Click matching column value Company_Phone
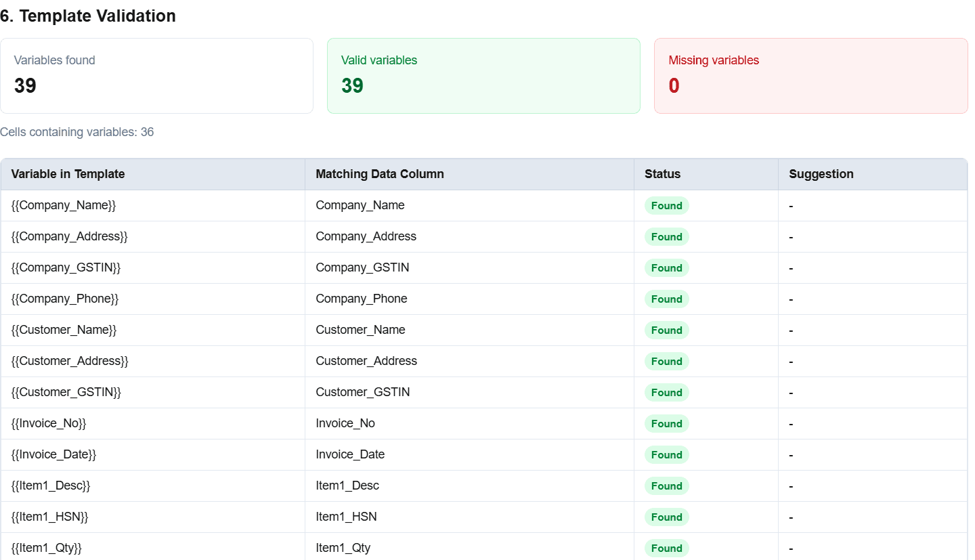 pyautogui.click(x=362, y=299)
